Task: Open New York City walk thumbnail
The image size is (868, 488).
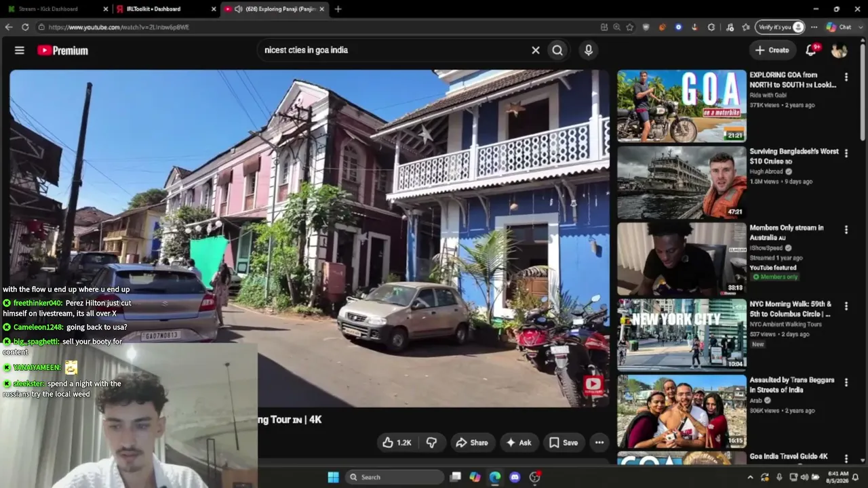Action: [x=682, y=335]
